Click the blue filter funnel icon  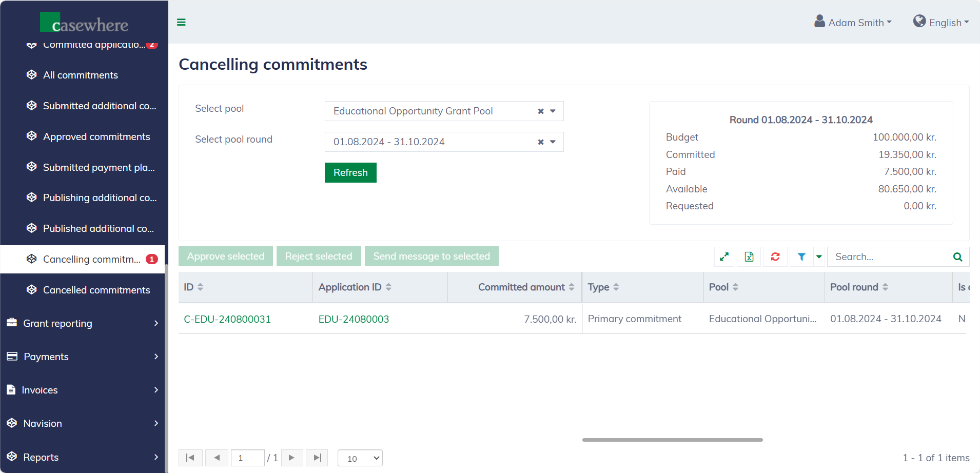tap(801, 257)
